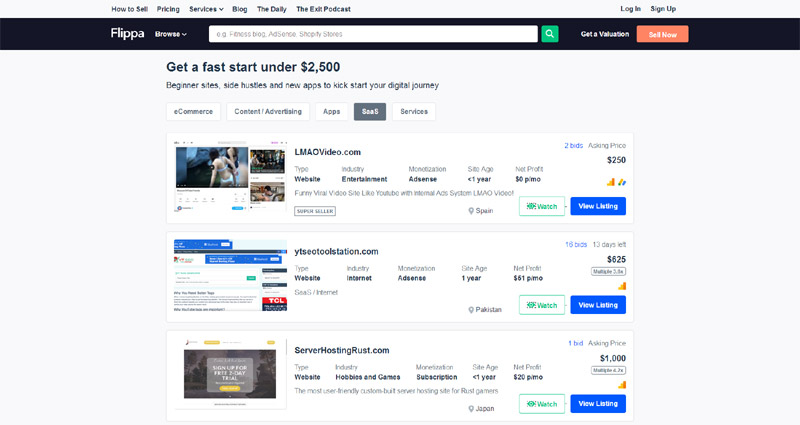Select the eCommerce category tab
The width and height of the screenshot is (800, 425).
pos(193,112)
